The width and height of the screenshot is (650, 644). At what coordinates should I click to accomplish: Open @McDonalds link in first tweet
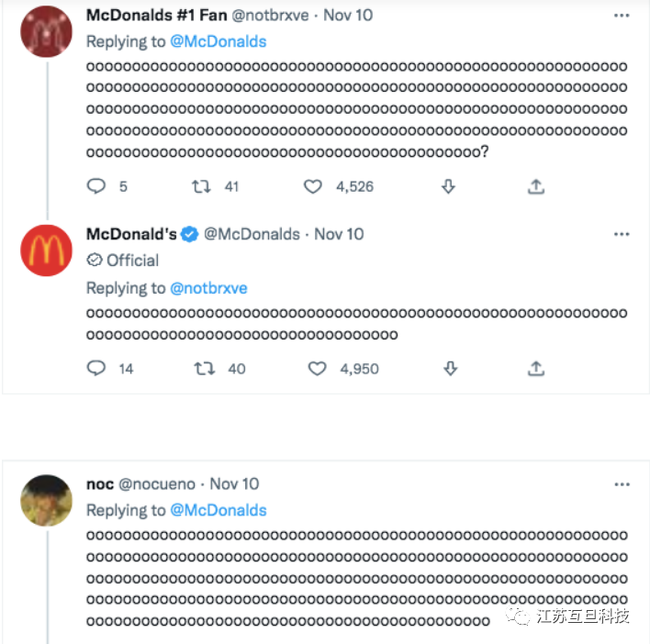[x=219, y=41]
